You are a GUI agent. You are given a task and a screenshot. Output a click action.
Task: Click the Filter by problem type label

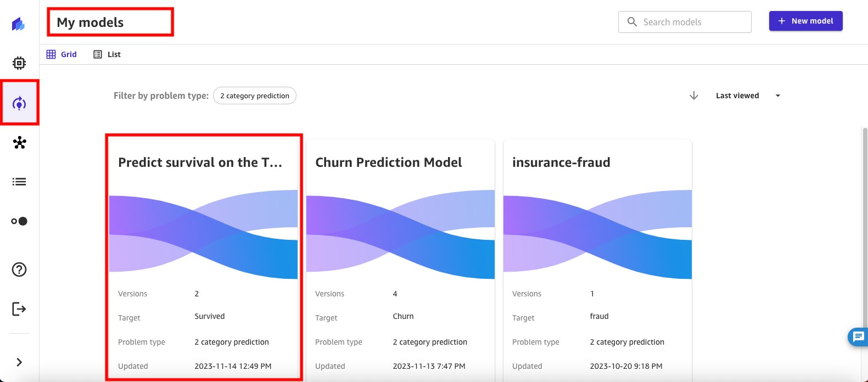point(161,95)
